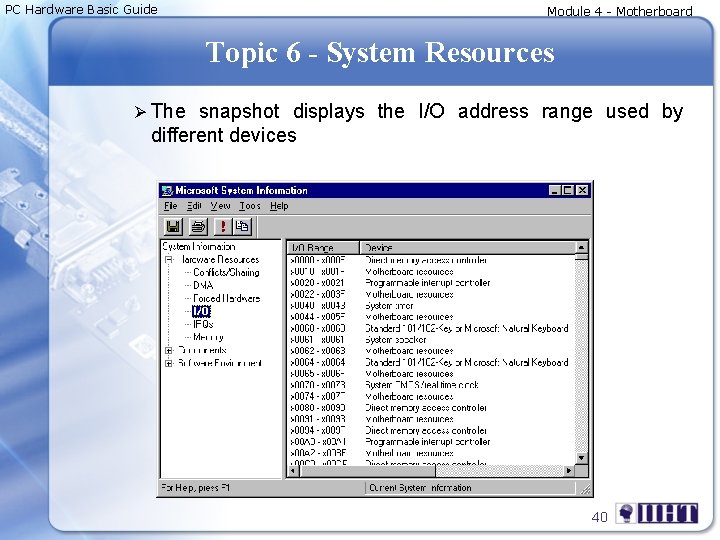Select the x0022 - x003F Motherboard resources row
Image resolution: width=720 pixels, height=540 pixels.
point(431,294)
